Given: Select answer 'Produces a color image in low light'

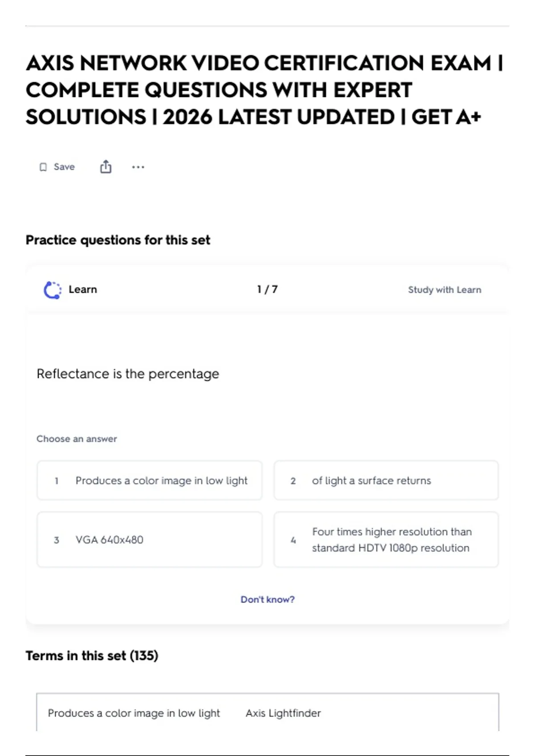Looking at the screenshot, I should [150, 480].
